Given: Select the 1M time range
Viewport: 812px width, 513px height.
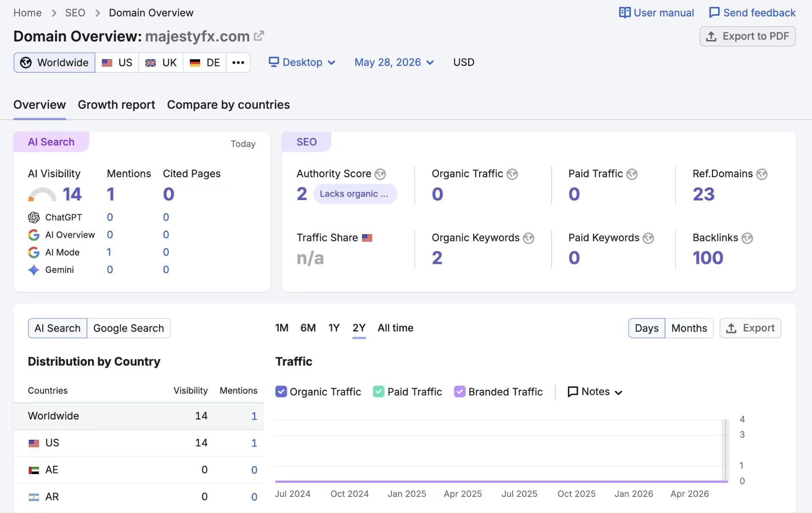Looking at the screenshot, I should pyautogui.click(x=282, y=328).
